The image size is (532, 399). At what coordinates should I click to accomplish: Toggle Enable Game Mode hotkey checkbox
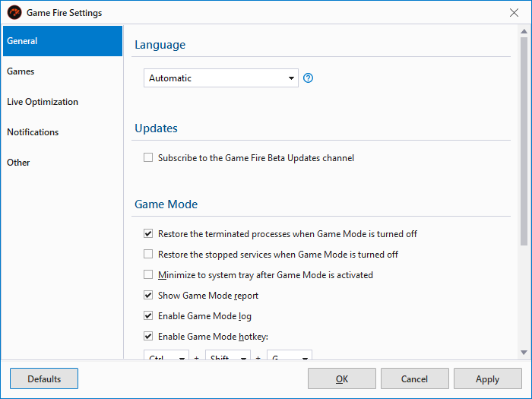[x=148, y=336]
